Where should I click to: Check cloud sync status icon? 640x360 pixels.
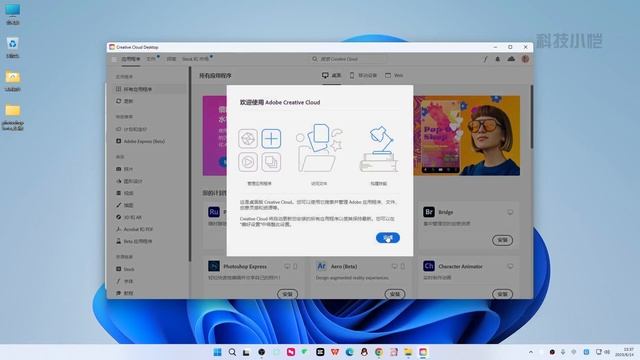(x=511, y=59)
